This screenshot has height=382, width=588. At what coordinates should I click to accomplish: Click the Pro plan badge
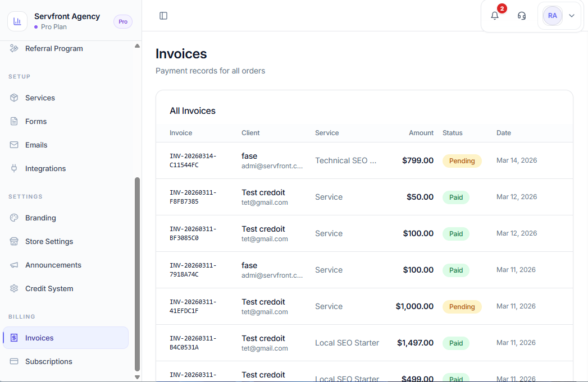point(123,22)
